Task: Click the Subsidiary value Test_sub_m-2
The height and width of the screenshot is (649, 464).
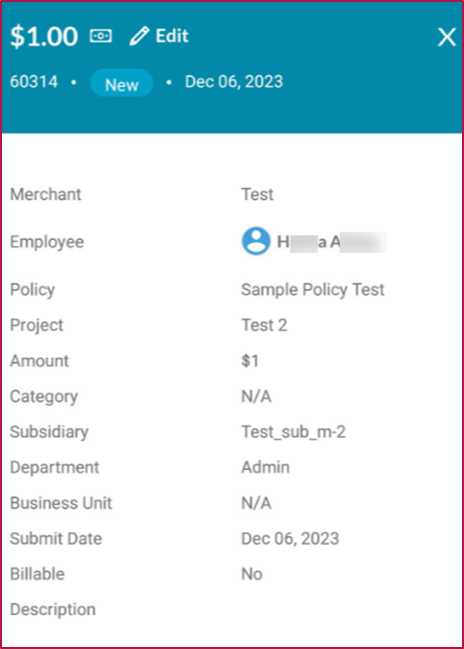Action: pos(293,432)
